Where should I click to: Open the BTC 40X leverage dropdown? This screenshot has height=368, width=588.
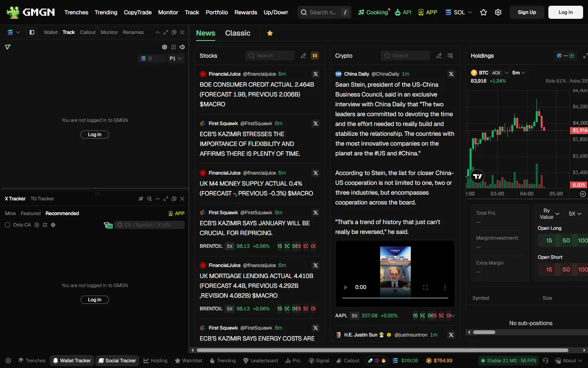500,73
